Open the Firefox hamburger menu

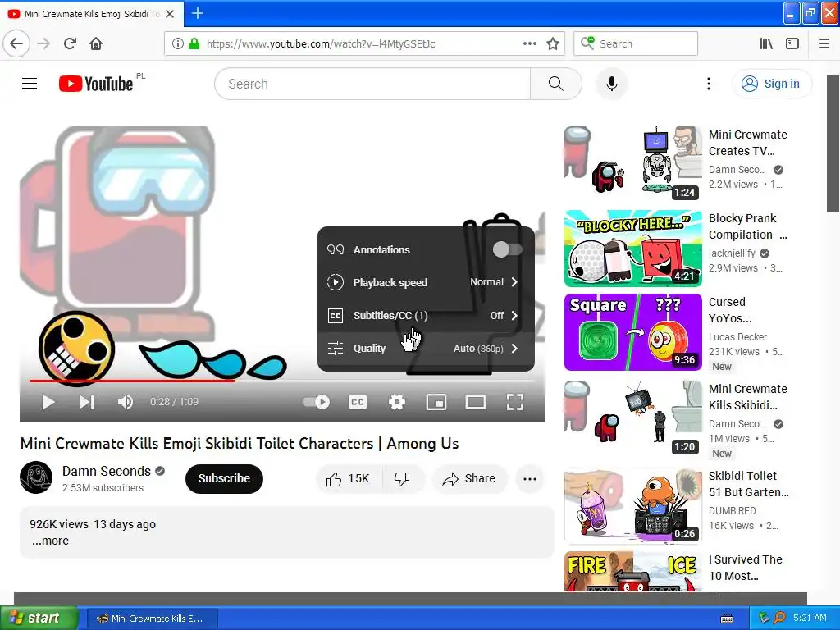[824, 43]
